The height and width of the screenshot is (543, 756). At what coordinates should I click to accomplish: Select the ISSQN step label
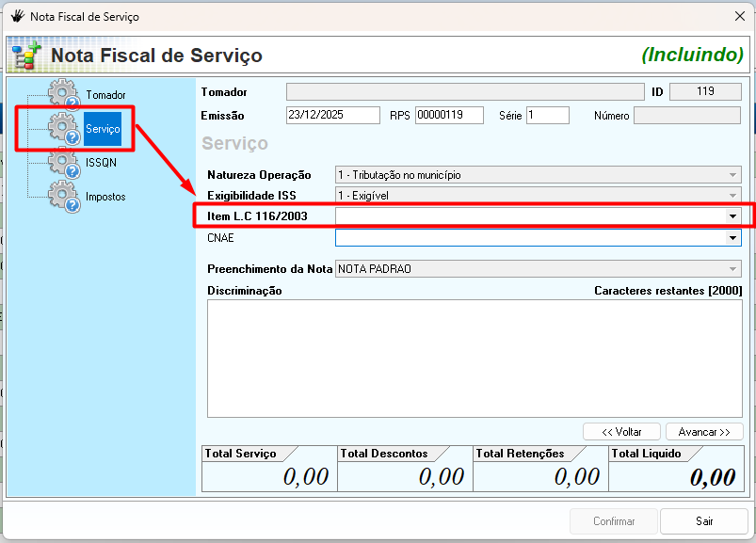point(101,162)
